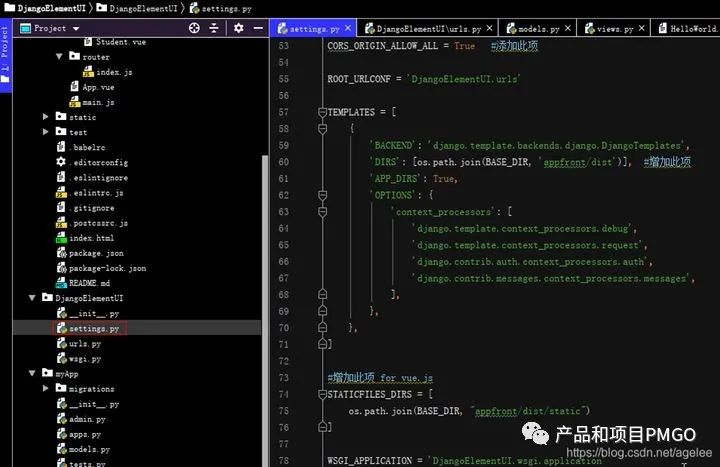Click the Project vertical side tab
The image size is (720, 467).
click(x=5, y=55)
